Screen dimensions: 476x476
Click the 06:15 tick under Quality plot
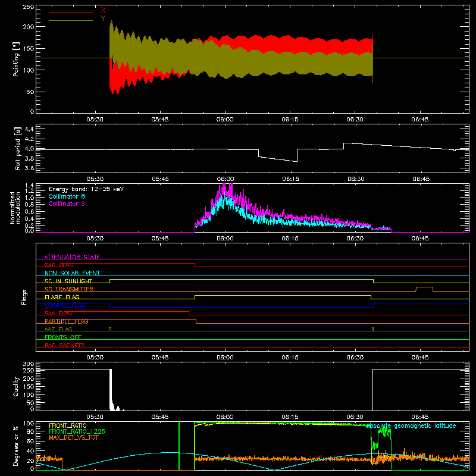click(x=290, y=417)
